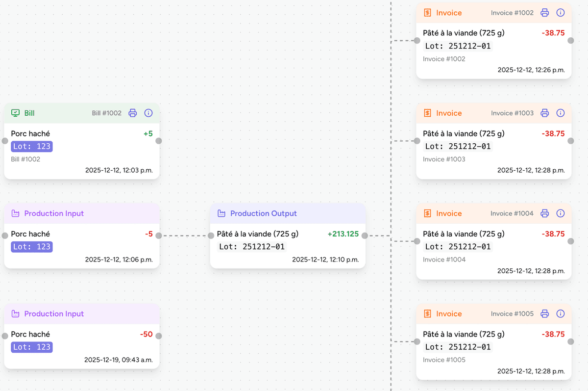Click the gray Invoice #1004 text below the lot
Image resolution: width=588 pixels, height=391 pixels.
[444, 260]
